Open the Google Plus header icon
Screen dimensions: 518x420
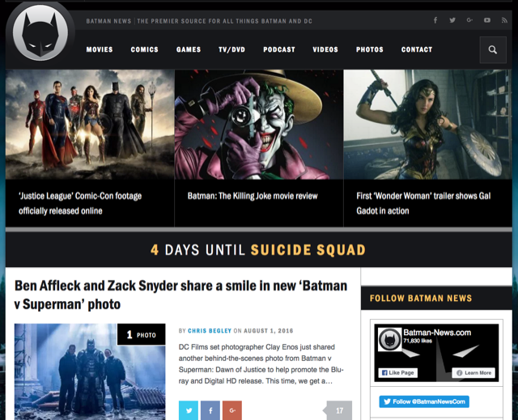(x=469, y=20)
